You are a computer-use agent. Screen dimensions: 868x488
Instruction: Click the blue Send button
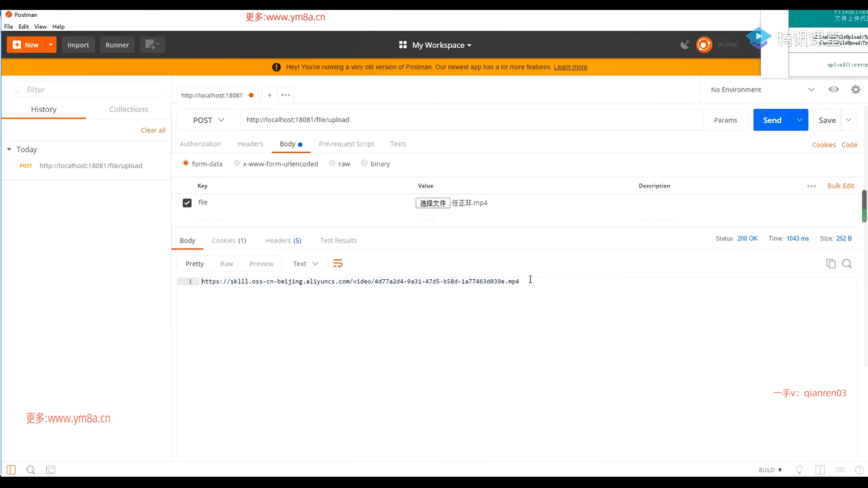click(772, 120)
